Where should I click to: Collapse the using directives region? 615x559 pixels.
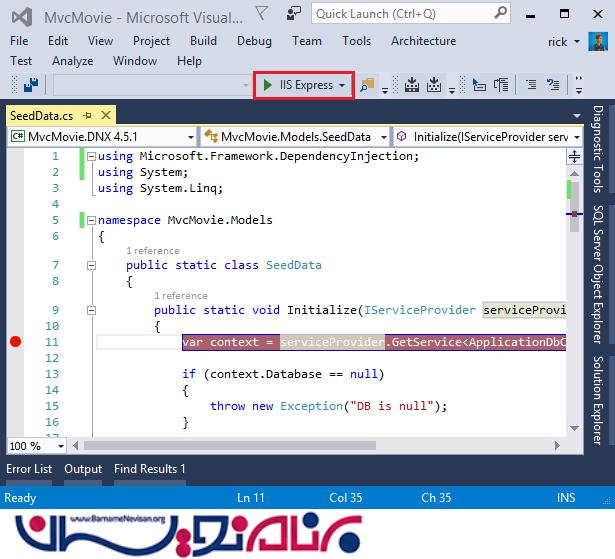coord(91,157)
